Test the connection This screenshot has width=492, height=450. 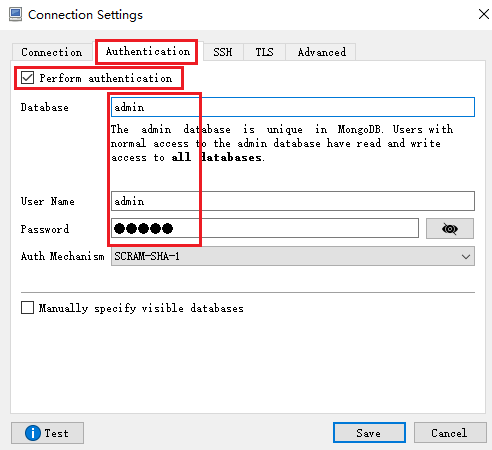47,433
